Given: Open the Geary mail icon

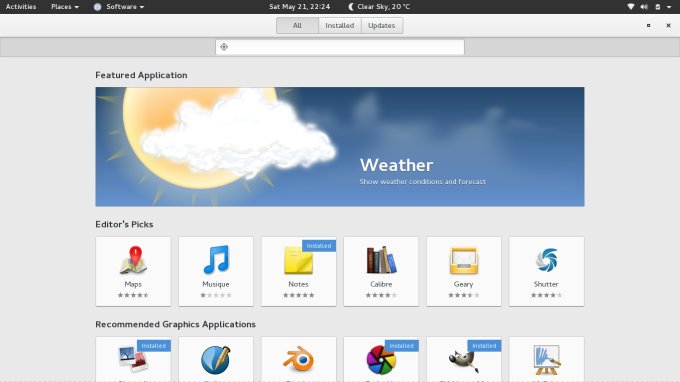Looking at the screenshot, I should 464,260.
